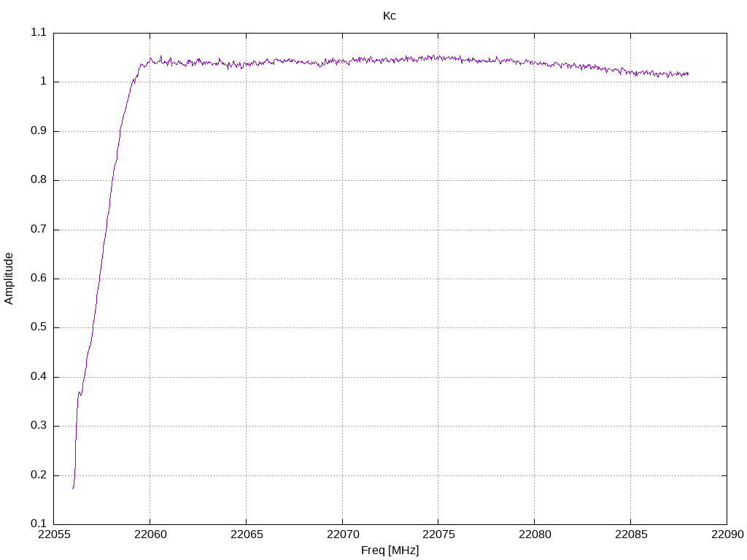Click the y-axis tick label 0.3
The width and height of the screenshot is (747, 560).
click(x=39, y=426)
